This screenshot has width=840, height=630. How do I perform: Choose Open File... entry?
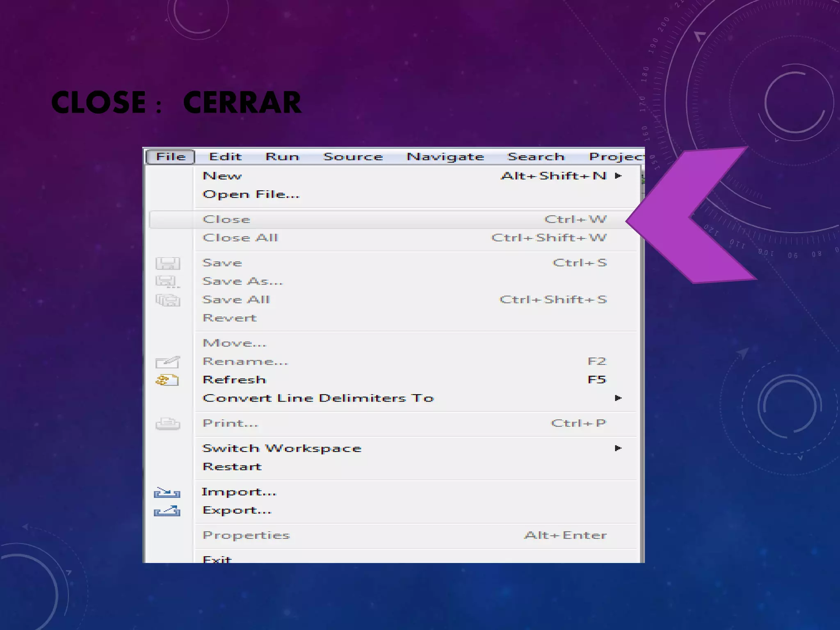click(251, 194)
